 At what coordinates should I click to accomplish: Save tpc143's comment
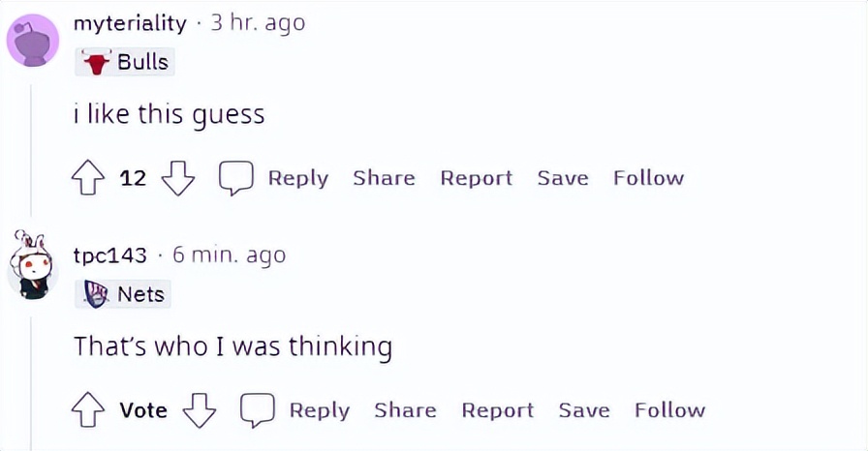[584, 410]
